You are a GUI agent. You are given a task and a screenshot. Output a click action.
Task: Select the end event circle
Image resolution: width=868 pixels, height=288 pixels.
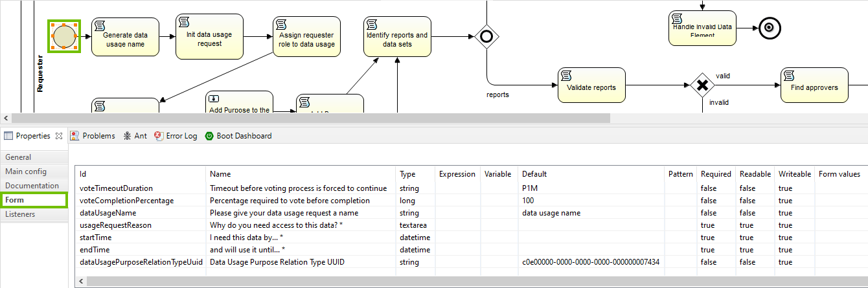[x=769, y=27]
